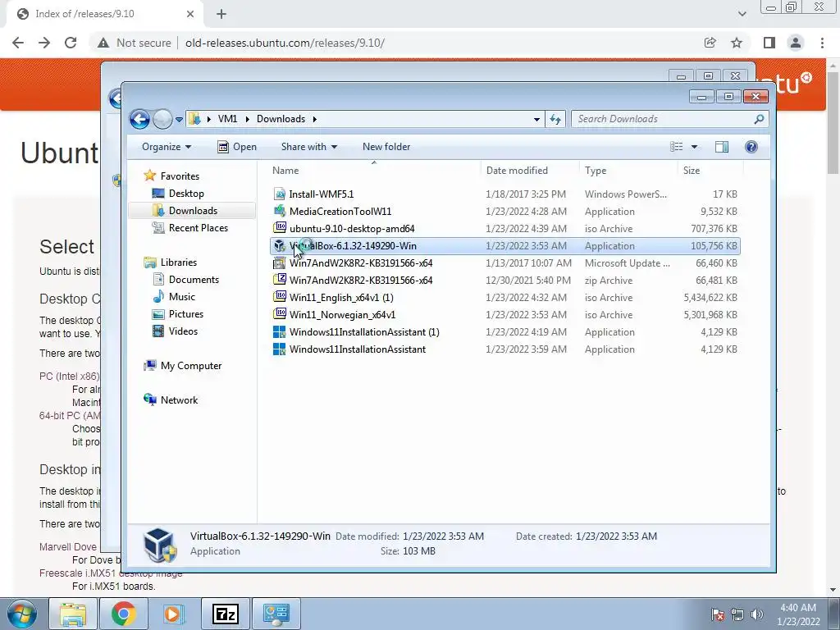Open the Organize menu
Viewport: 840px width, 630px height.
click(166, 147)
